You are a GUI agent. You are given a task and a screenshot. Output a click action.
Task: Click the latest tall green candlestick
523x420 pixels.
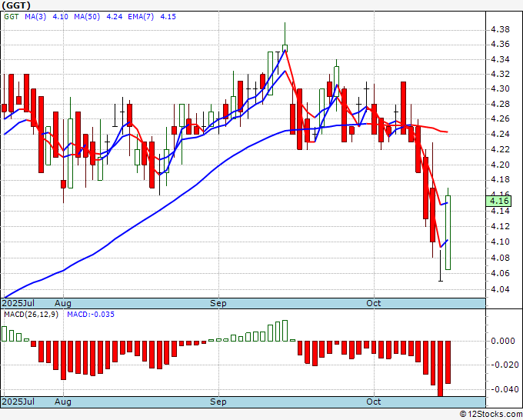pos(448,232)
